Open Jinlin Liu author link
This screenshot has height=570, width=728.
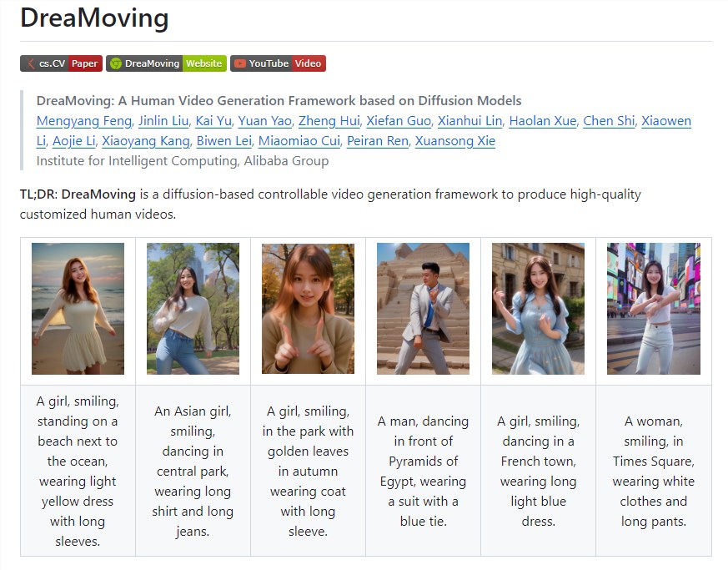tap(163, 121)
